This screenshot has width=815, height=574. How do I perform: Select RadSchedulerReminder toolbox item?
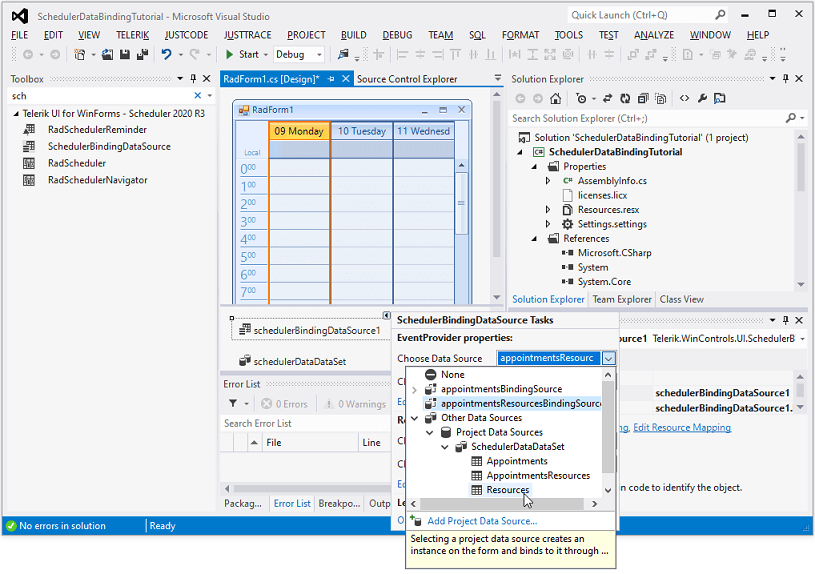[x=97, y=129]
